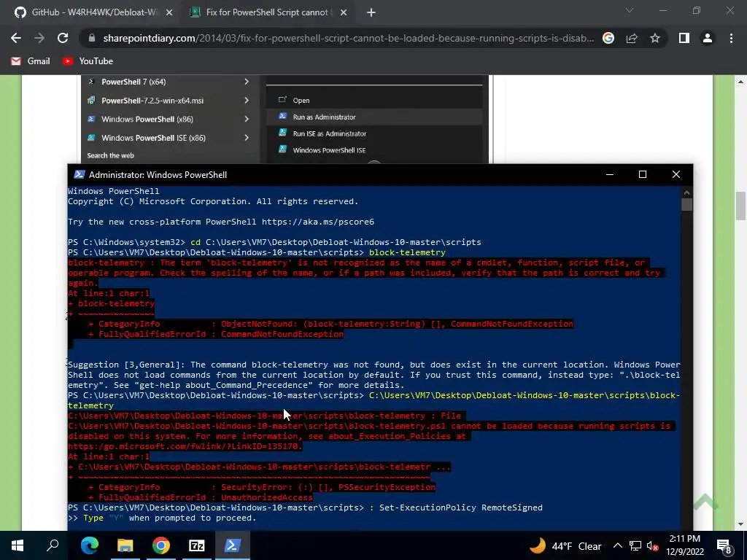Click the PowerShell console scrollbar thumb
Screen dimensions: 747x560
click(686, 205)
